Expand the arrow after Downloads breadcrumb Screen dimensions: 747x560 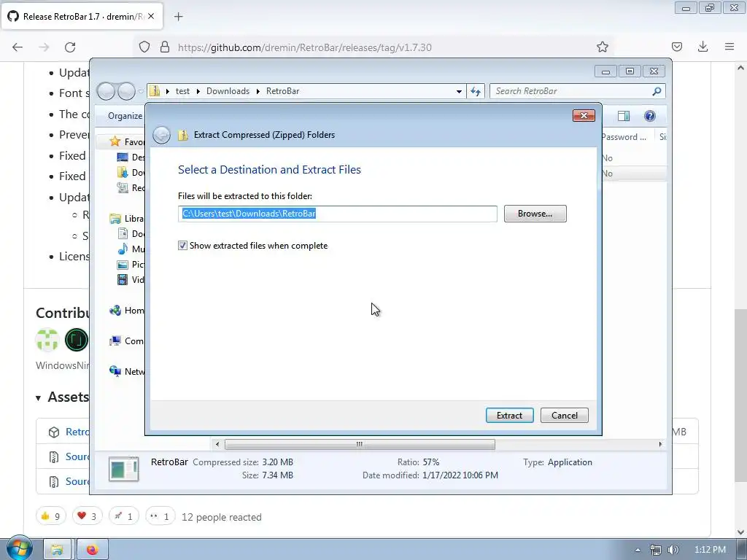coord(258,91)
